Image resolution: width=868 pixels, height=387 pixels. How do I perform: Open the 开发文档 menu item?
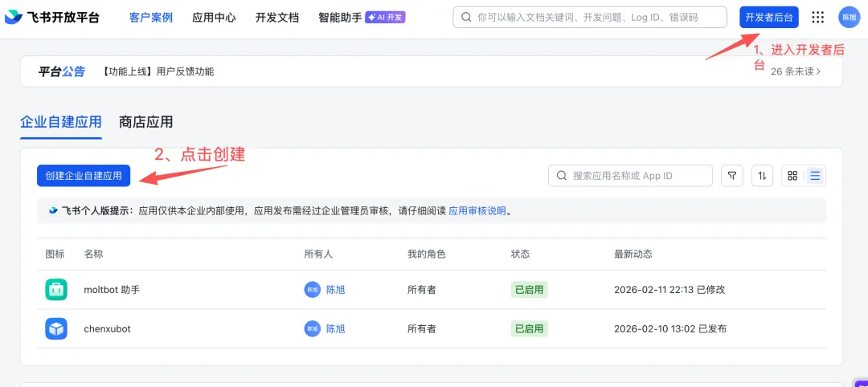click(277, 17)
